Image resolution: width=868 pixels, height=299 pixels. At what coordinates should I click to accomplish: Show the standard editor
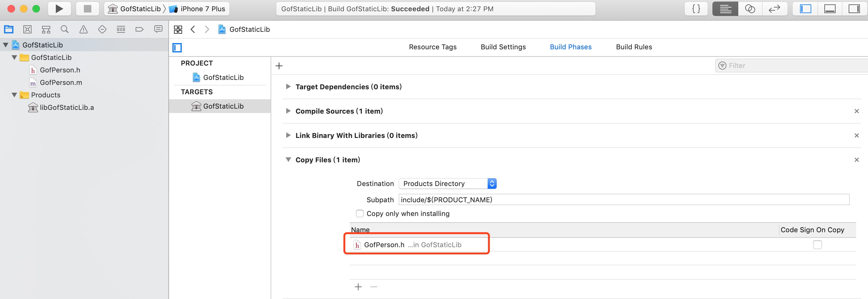(725, 9)
